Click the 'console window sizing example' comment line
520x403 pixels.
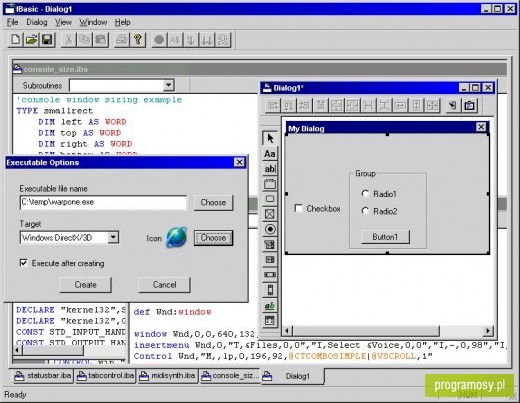click(99, 100)
